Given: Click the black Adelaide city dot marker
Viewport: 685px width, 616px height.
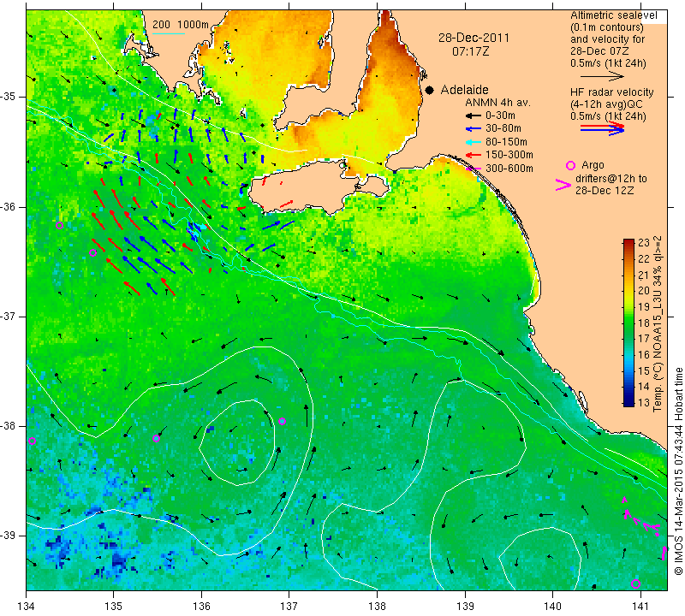Looking at the screenshot, I should (x=430, y=90).
